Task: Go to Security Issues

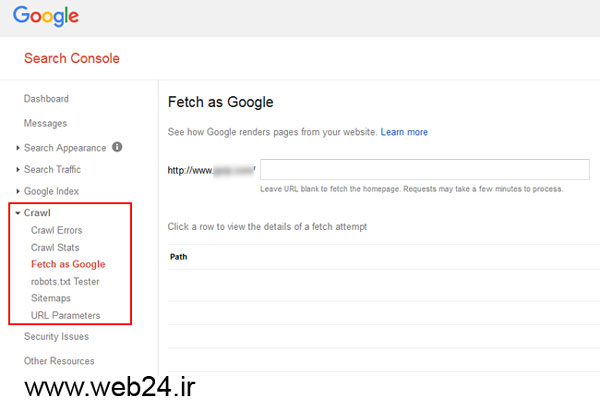Action: (56, 336)
